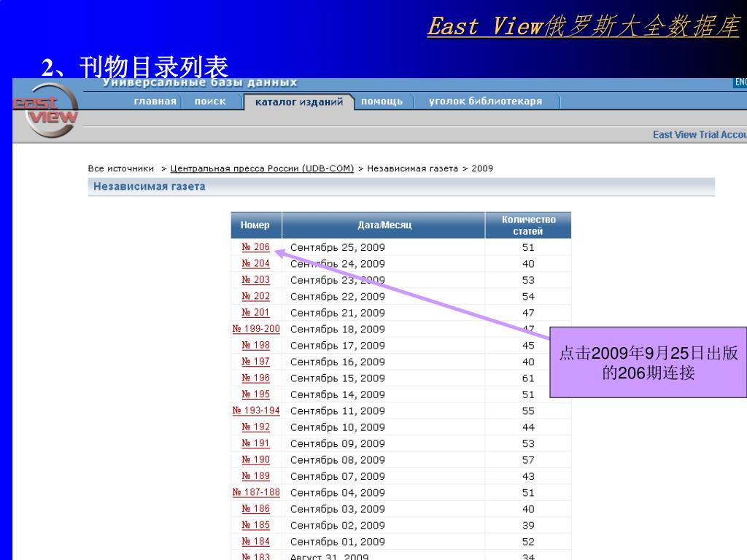Click the date Сентябрь 16, 2009

338,362
